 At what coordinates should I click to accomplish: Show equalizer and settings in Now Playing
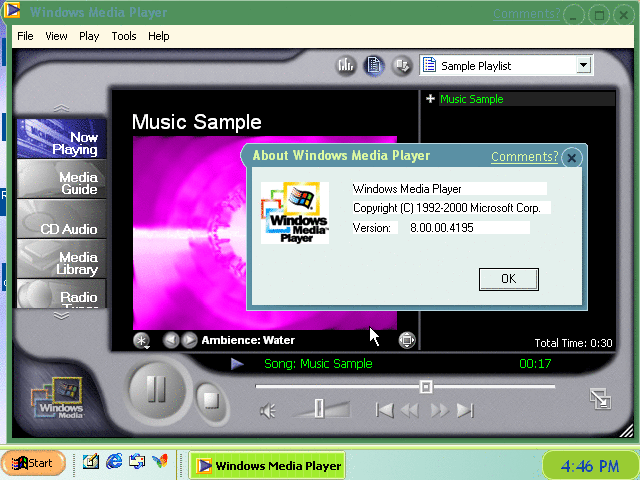coord(346,65)
